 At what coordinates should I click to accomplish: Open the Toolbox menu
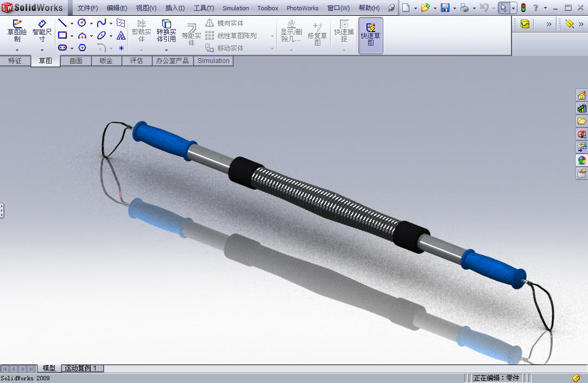pos(268,8)
